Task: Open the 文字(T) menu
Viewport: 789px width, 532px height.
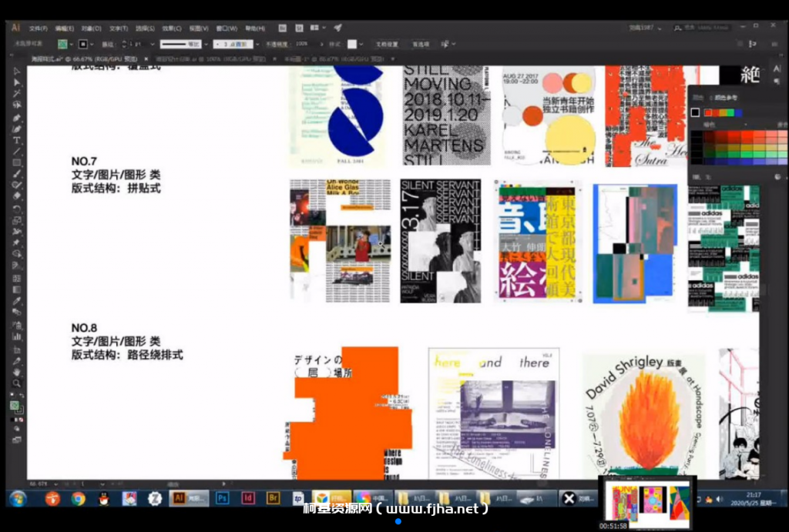Action: (119, 28)
